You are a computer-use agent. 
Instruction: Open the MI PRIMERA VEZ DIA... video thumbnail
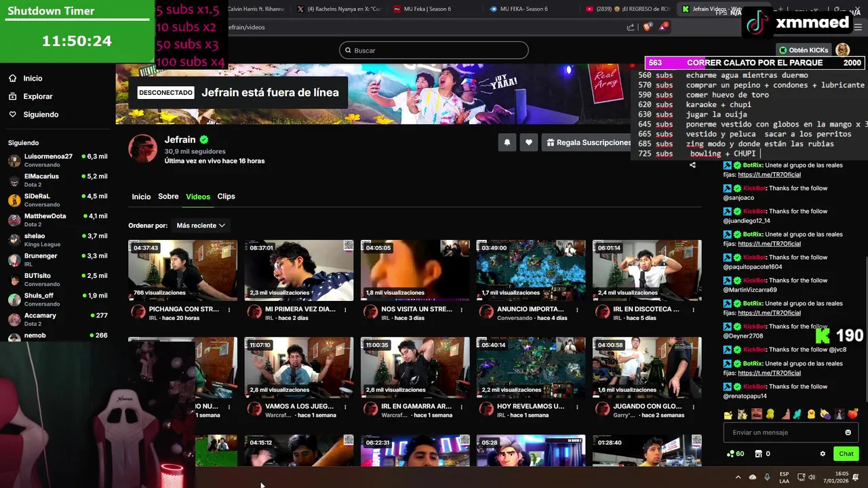click(298, 270)
